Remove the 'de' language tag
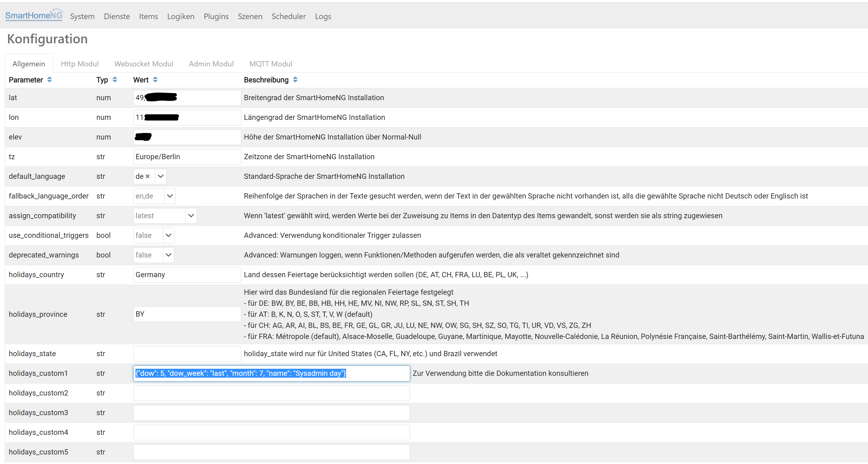The height and width of the screenshot is (464, 868). coord(148,176)
